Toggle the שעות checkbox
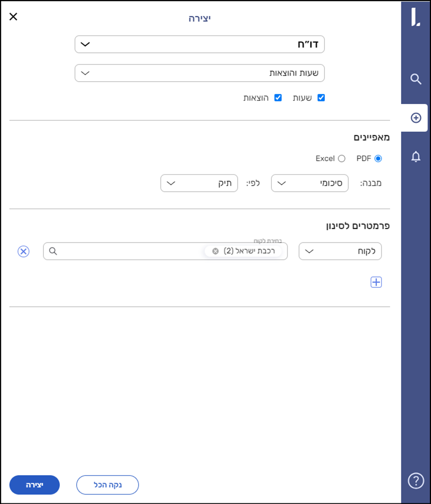Screen dimensions: 431x504 [321, 98]
